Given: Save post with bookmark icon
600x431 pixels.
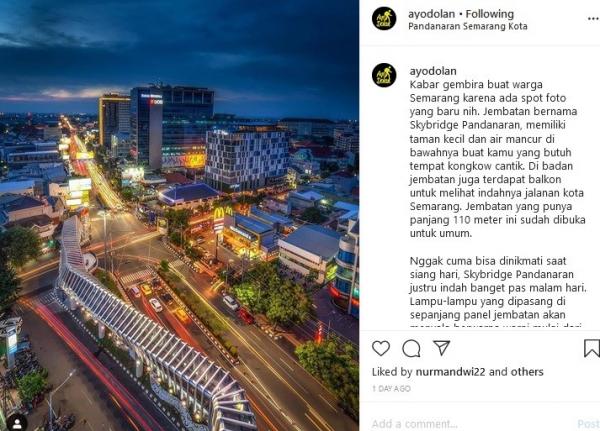Looking at the screenshot, I should coord(592,348).
